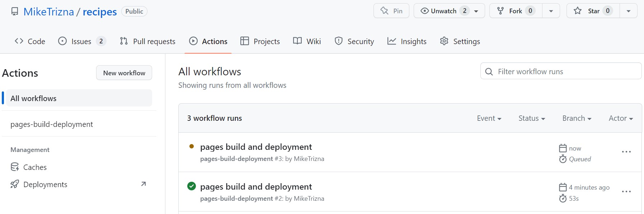Viewport: 644px width, 214px height.
Task: Switch to the Code tab
Action: click(30, 41)
